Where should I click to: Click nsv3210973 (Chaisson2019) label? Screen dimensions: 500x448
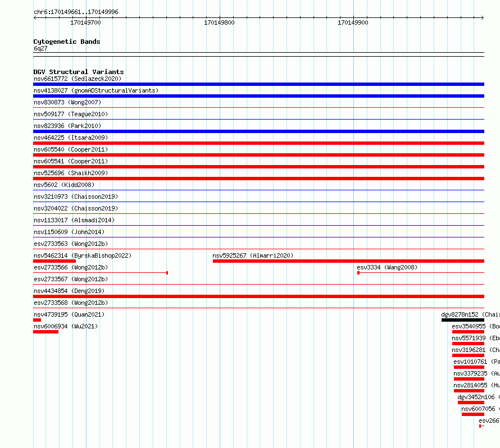[x=76, y=196]
